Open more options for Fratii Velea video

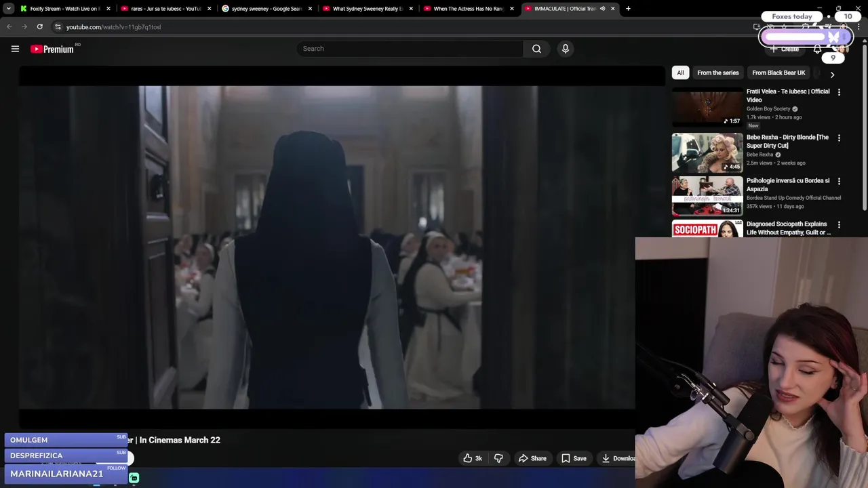click(839, 92)
